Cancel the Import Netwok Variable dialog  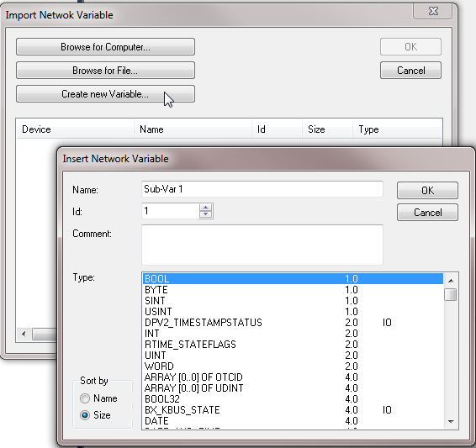[x=410, y=71]
